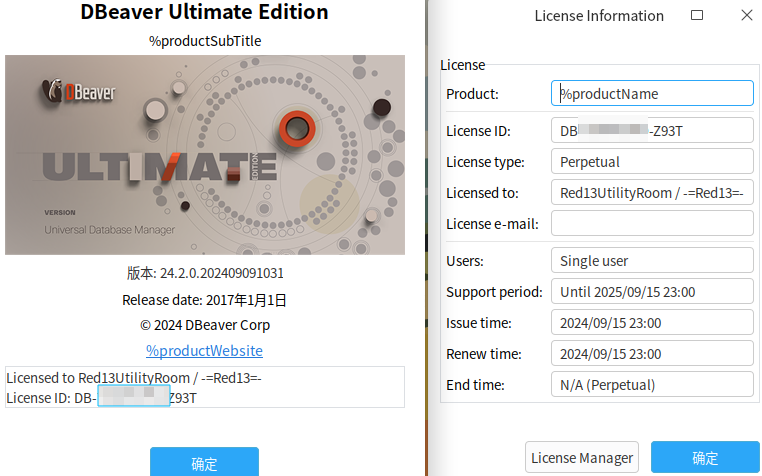
Task: Close the License Information dialog
Action: 747,16
